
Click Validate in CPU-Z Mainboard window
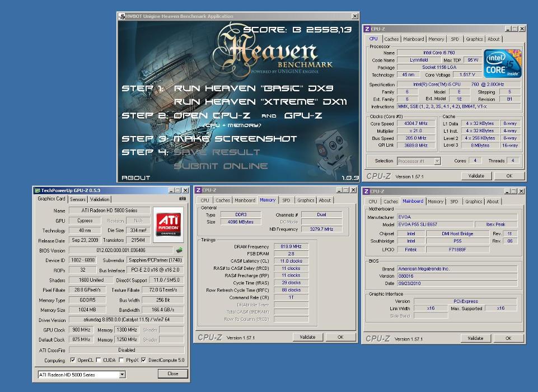pyautogui.click(x=475, y=338)
